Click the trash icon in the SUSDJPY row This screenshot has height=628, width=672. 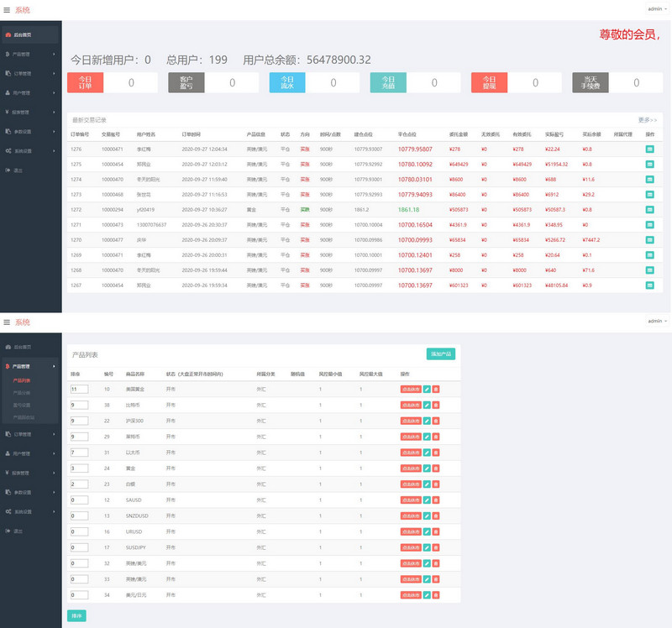click(436, 548)
